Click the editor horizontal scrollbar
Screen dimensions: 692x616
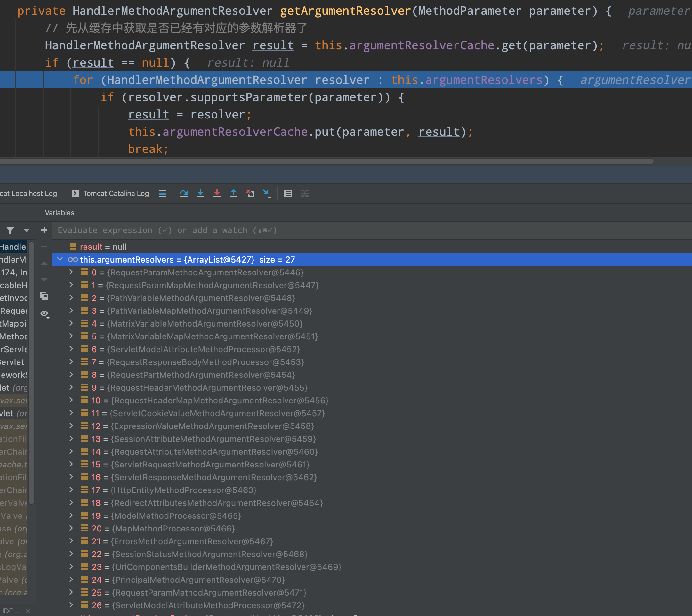(x=325, y=162)
